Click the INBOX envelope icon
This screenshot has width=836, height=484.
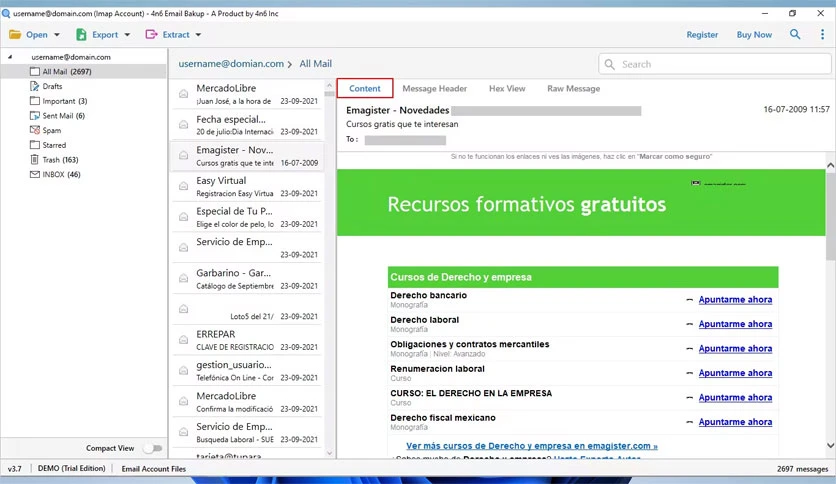[x=35, y=174]
